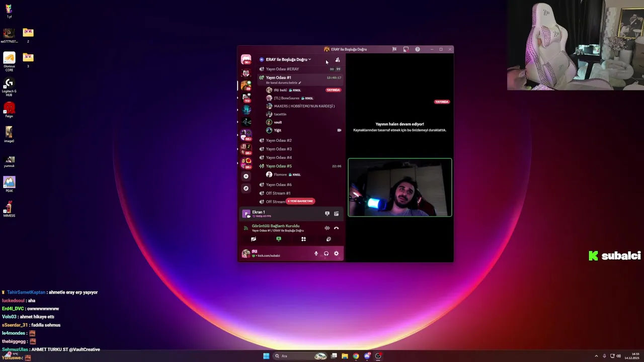Join voice channel Yayın Odası #4
This screenshot has width=644, height=362.
click(x=300, y=157)
